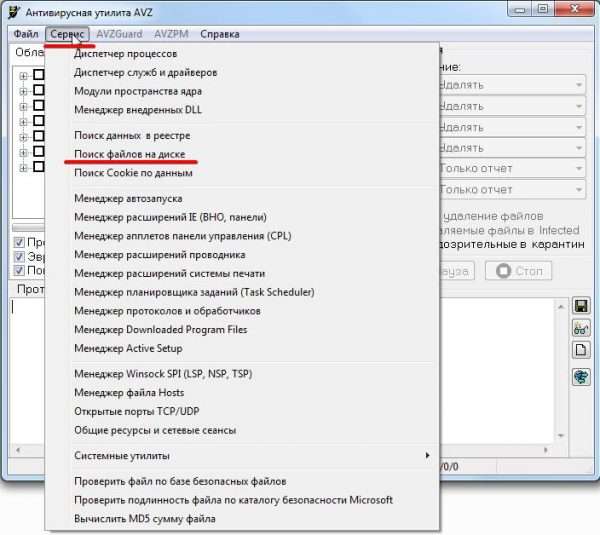Image resolution: width=600 pixels, height=535 pixels.
Task: Open Менеджер автозапуска
Action: pyautogui.click(x=128, y=199)
